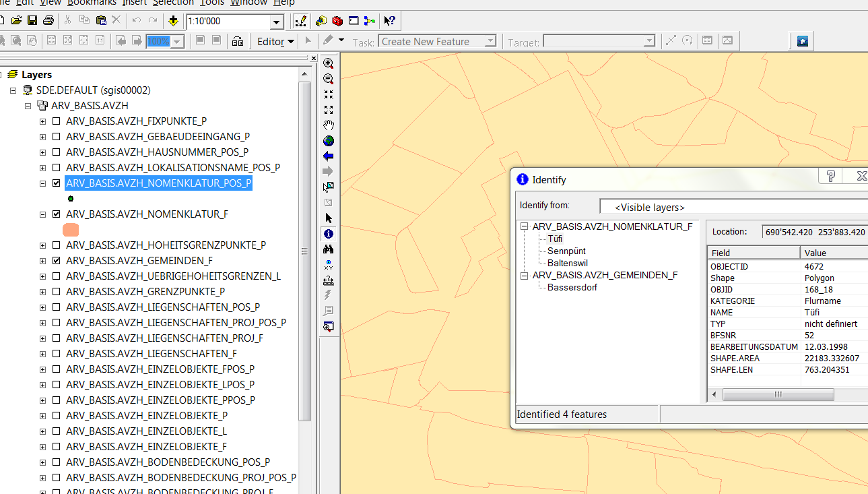This screenshot has width=868, height=494.
Task: Open the Bookmarks menu
Action: pos(92,3)
